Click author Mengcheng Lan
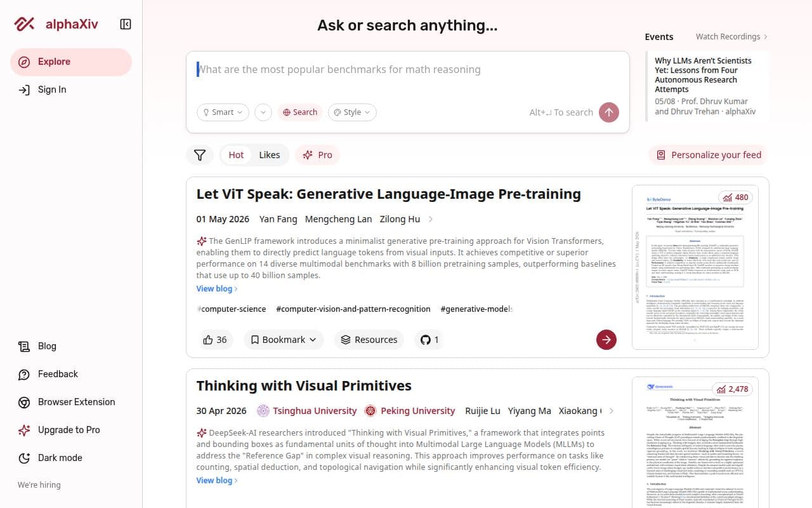This screenshot has height=508, width=812. point(338,219)
